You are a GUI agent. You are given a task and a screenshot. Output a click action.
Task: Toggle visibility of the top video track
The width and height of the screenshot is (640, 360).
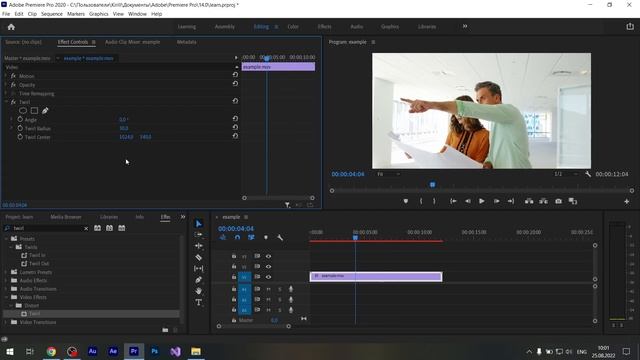(269, 256)
